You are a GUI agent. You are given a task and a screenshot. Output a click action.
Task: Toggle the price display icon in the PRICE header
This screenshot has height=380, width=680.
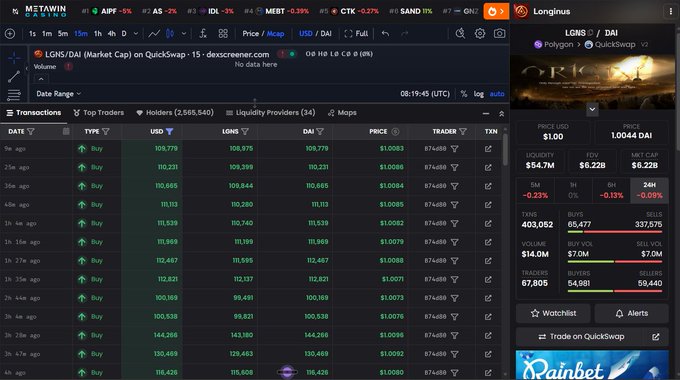pyautogui.click(x=395, y=131)
